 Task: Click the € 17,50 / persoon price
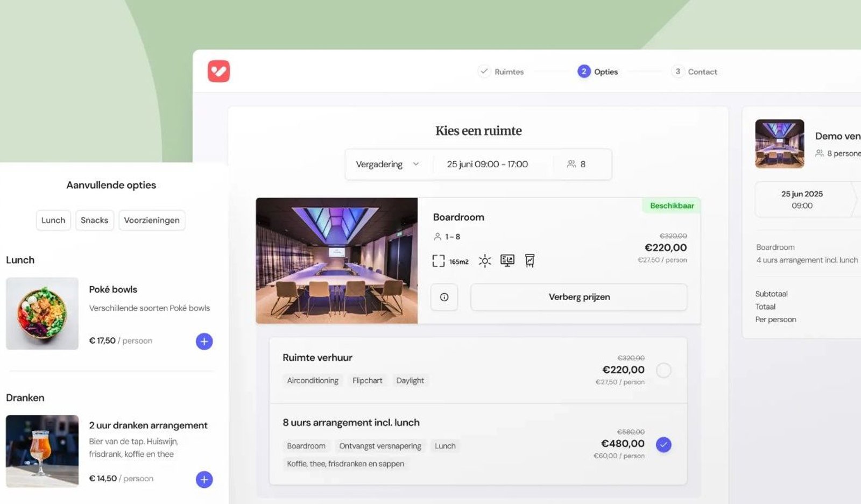pyautogui.click(x=121, y=341)
